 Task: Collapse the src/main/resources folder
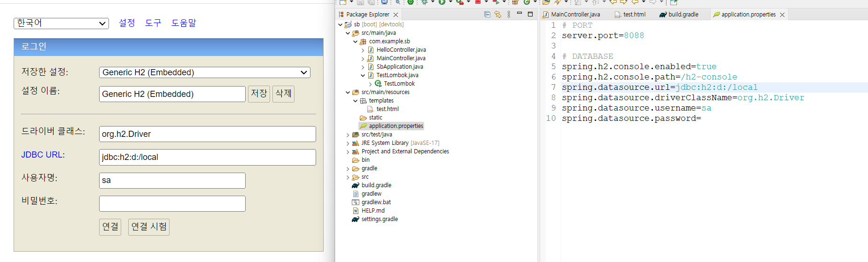(x=348, y=92)
